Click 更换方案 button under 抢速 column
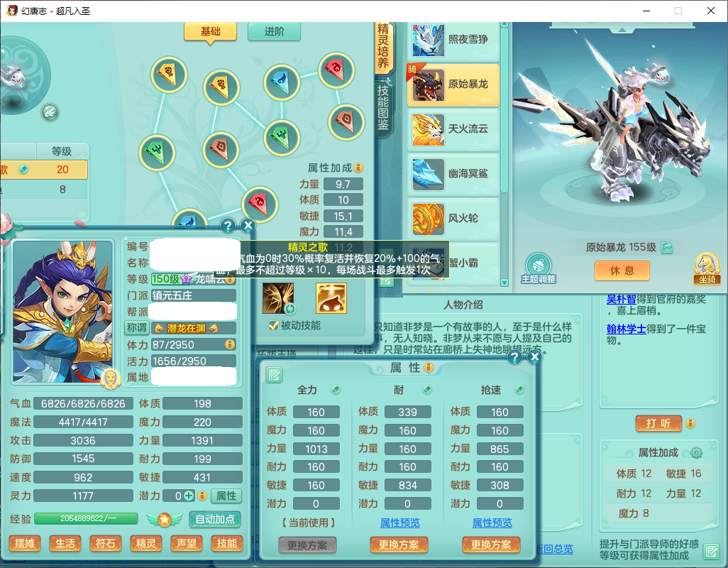The image size is (728, 568). pyautogui.click(x=492, y=545)
